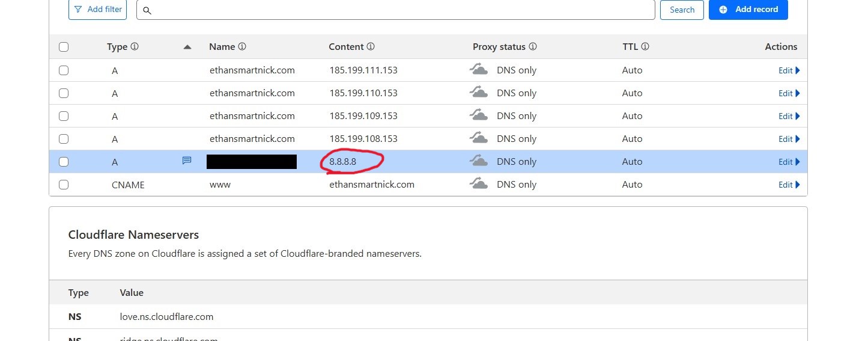
Task: Click proxy cloud icon for 185.199.111.153
Action: [478, 70]
